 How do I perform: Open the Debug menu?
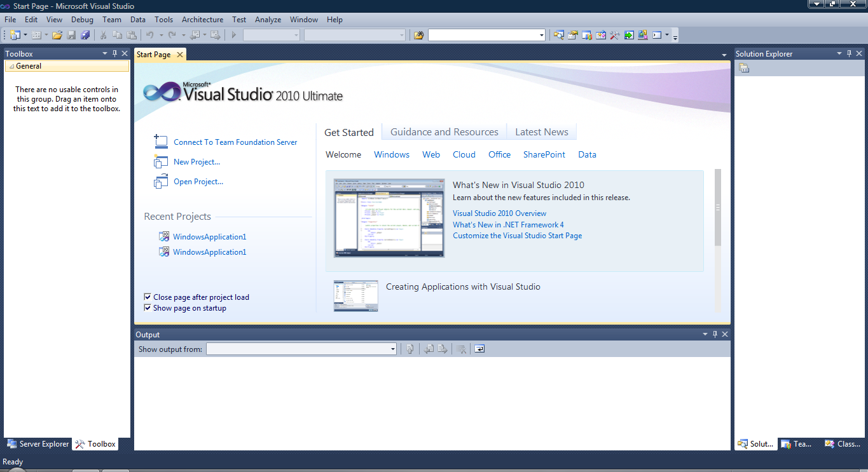coord(82,19)
